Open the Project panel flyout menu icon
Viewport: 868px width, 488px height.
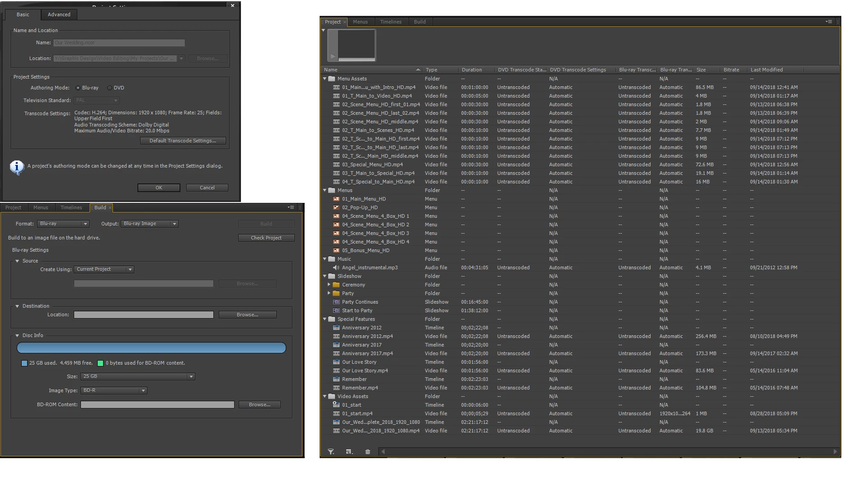pos(829,22)
